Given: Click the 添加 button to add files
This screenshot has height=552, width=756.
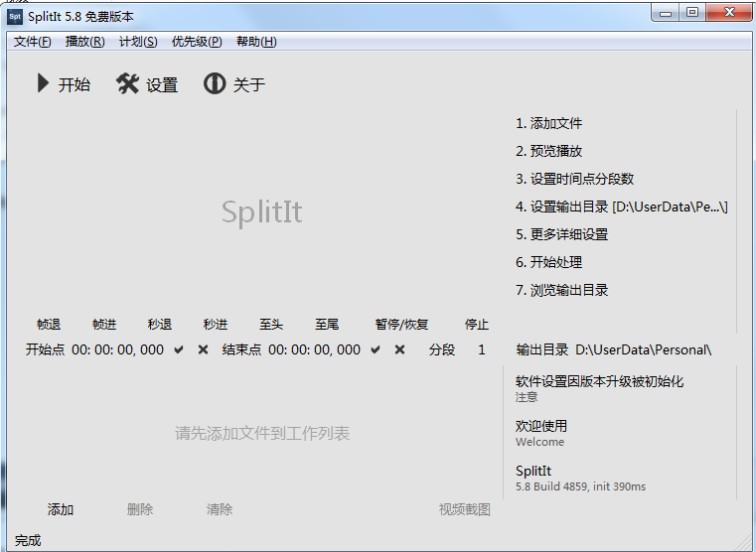Looking at the screenshot, I should (x=61, y=509).
